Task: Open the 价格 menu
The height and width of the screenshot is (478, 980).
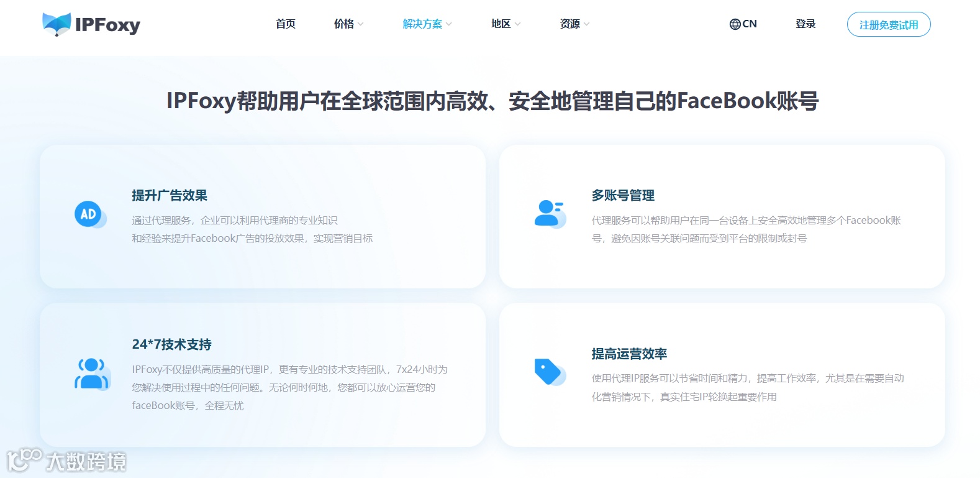Action: pyautogui.click(x=343, y=24)
